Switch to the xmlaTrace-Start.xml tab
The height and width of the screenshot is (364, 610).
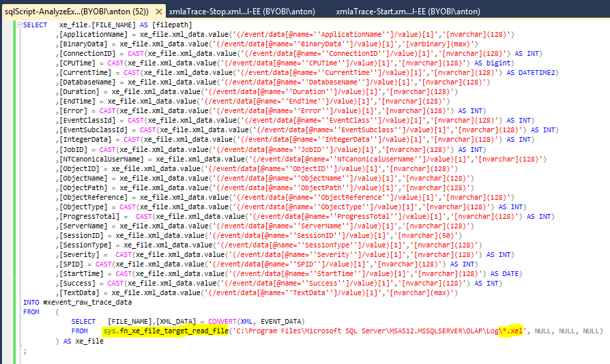click(x=408, y=12)
